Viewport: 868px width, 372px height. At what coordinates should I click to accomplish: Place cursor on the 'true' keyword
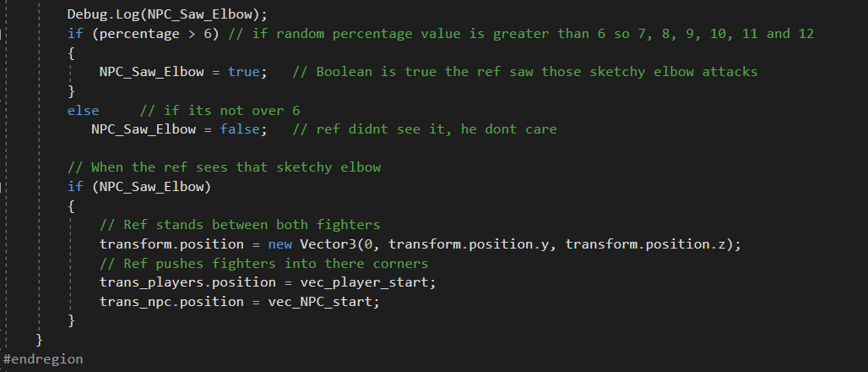pos(243,72)
